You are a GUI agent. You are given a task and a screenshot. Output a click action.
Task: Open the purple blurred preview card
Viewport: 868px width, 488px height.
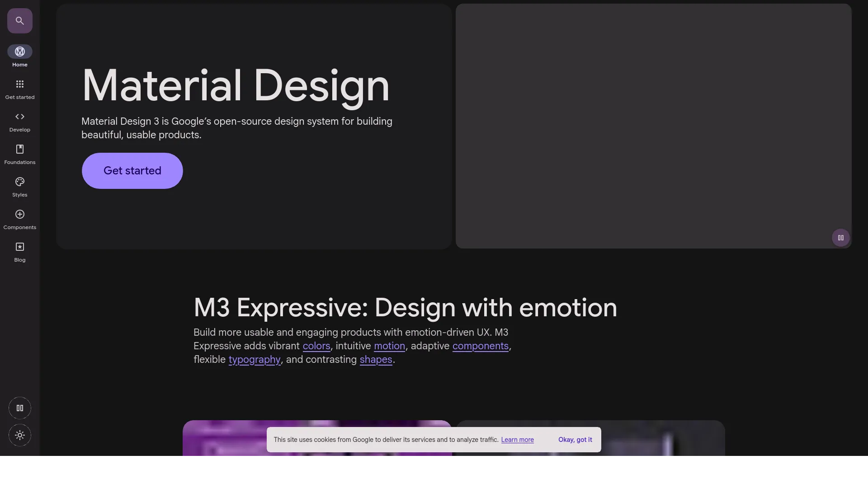click(317, 438)
